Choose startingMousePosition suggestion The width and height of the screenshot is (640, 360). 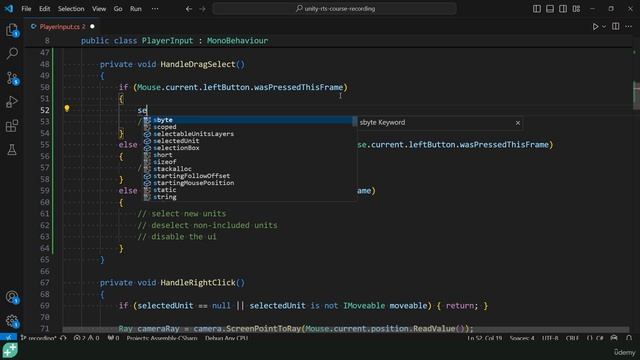tap(249, 183)
